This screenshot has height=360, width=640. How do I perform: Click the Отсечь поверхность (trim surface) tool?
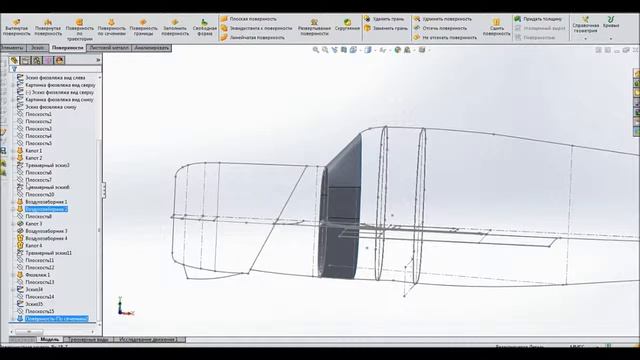[440, 28]
